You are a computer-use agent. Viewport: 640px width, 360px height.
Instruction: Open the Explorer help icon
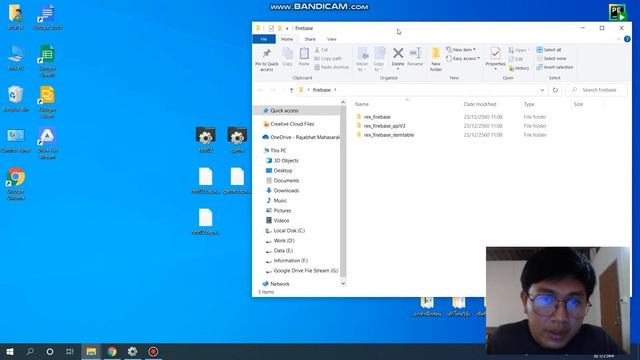[627, 39]
